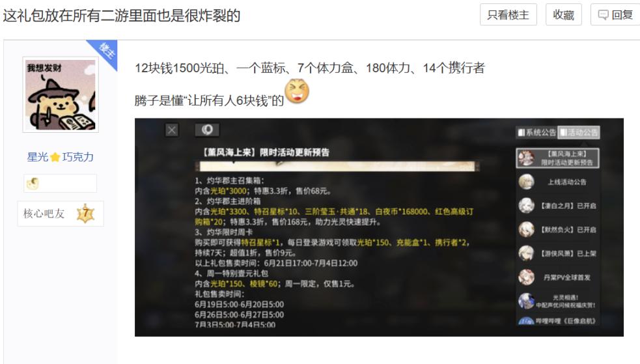This screenshot has height=364, width=640.
Task: Open the 星光巧克力 username link
Action: [x=61, y=157]
